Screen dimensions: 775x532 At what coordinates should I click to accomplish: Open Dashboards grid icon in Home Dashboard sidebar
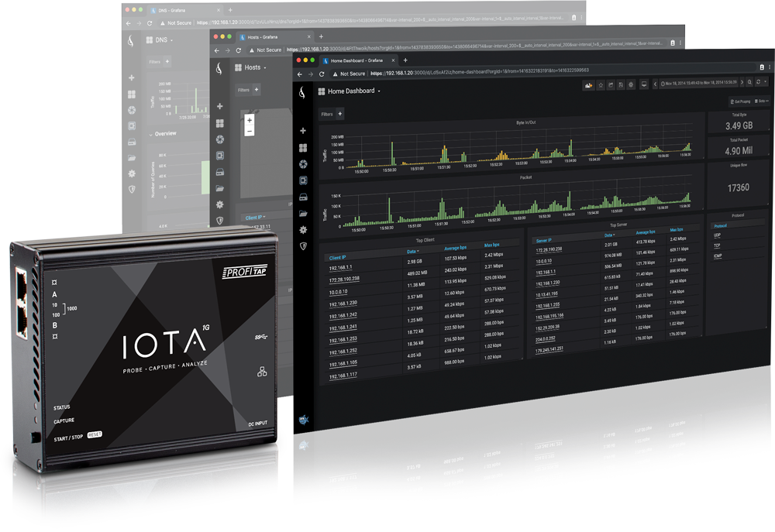(303, 148)
